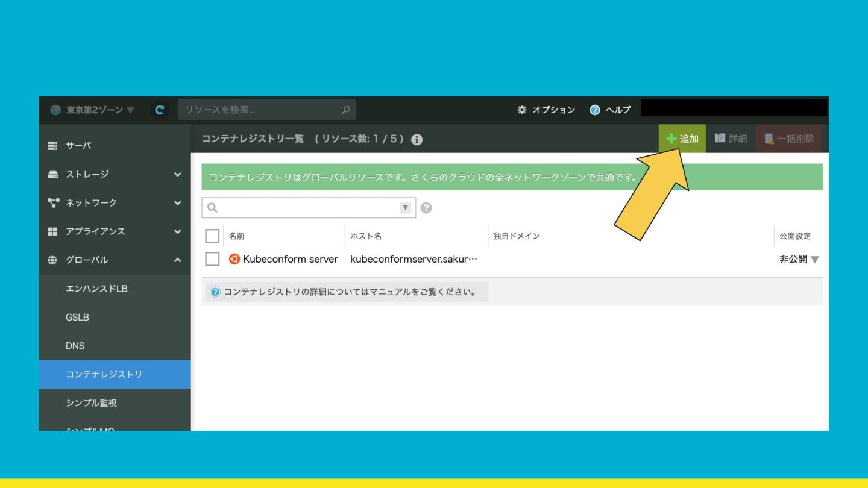This screenshot has width=868, height=488.
Task: Click the グローバル globe icon in sidebar
Action: click(x=52, y=260)
